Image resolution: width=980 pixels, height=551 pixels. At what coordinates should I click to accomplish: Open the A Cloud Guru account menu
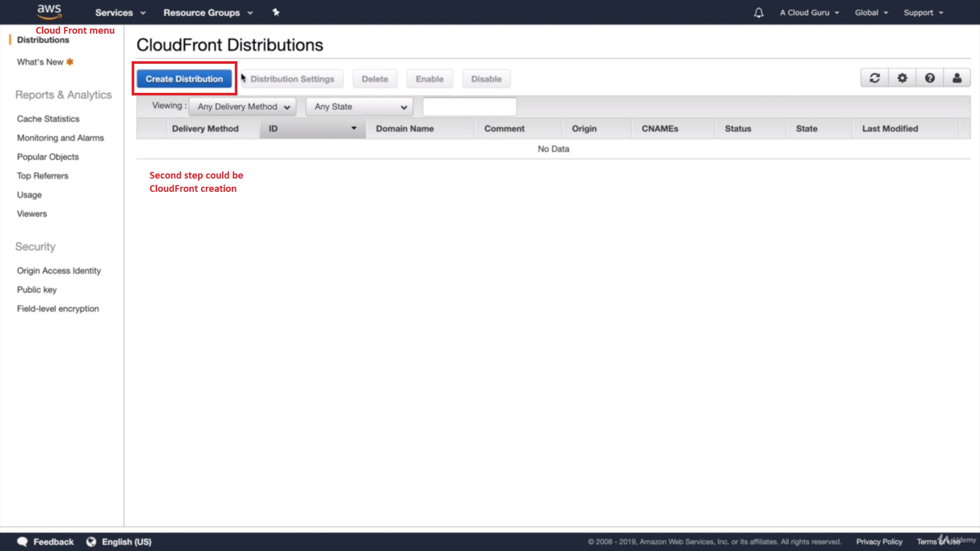click(x=809, y=13)
